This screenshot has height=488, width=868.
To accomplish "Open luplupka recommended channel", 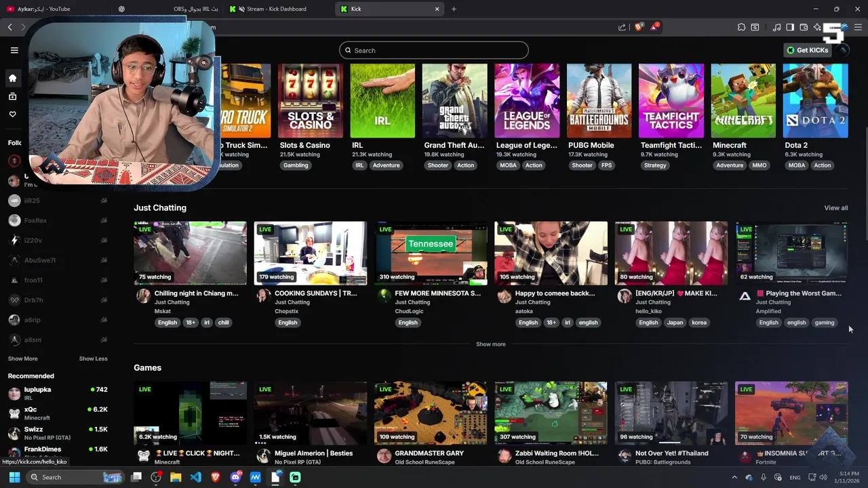I will [58, 393].
